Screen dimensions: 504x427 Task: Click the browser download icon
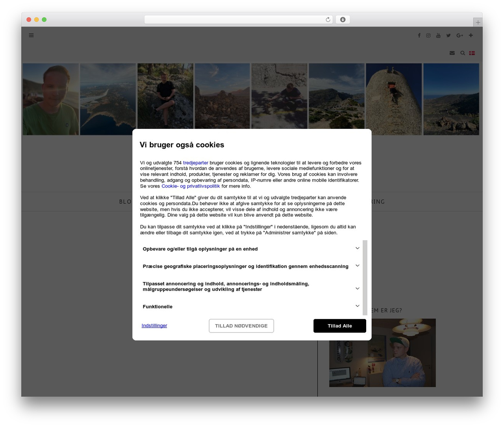coord(343,20)
